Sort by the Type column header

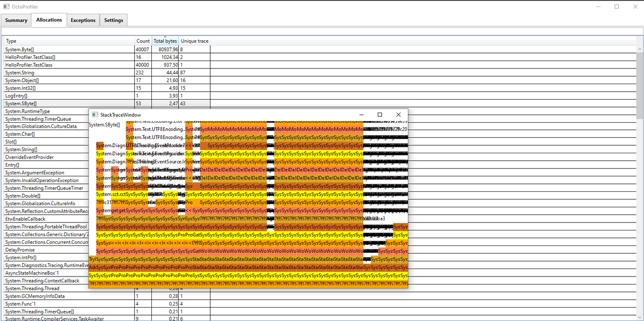(x=69, y=41)
